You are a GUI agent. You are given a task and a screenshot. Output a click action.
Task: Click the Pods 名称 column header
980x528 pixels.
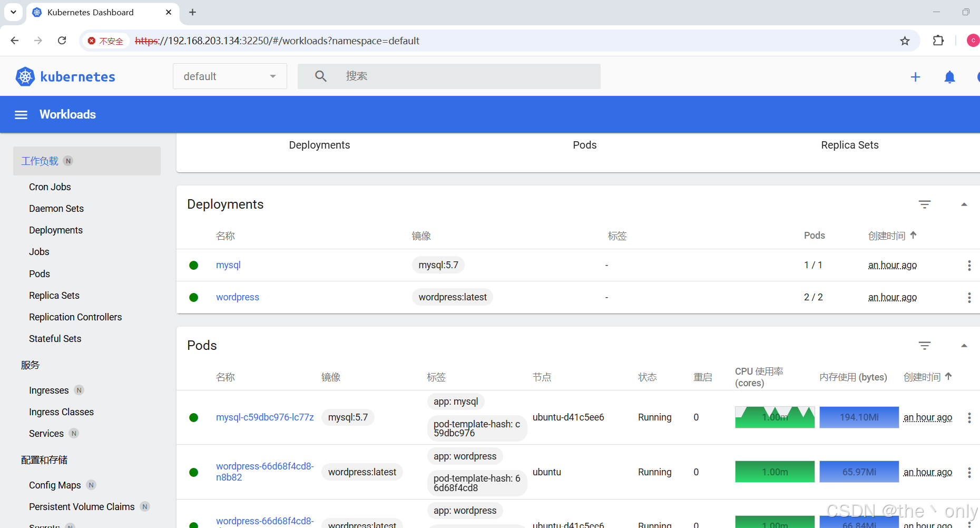226,377
